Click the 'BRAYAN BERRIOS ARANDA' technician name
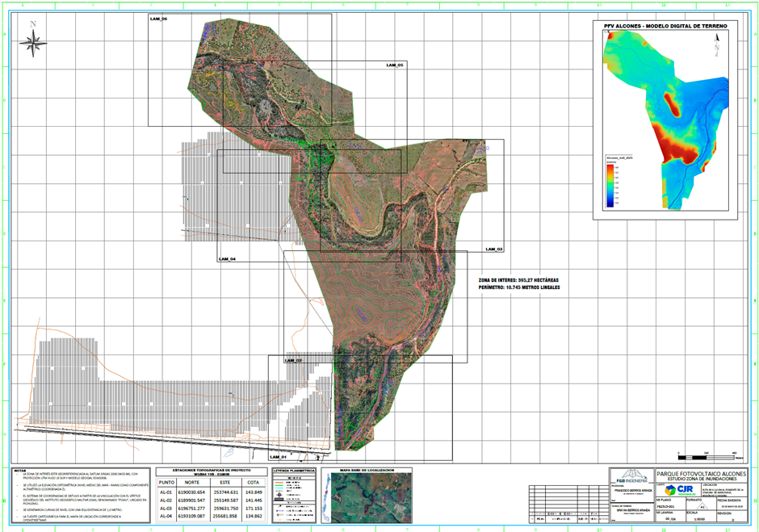759x532 pixels. [x=633, y=509]
